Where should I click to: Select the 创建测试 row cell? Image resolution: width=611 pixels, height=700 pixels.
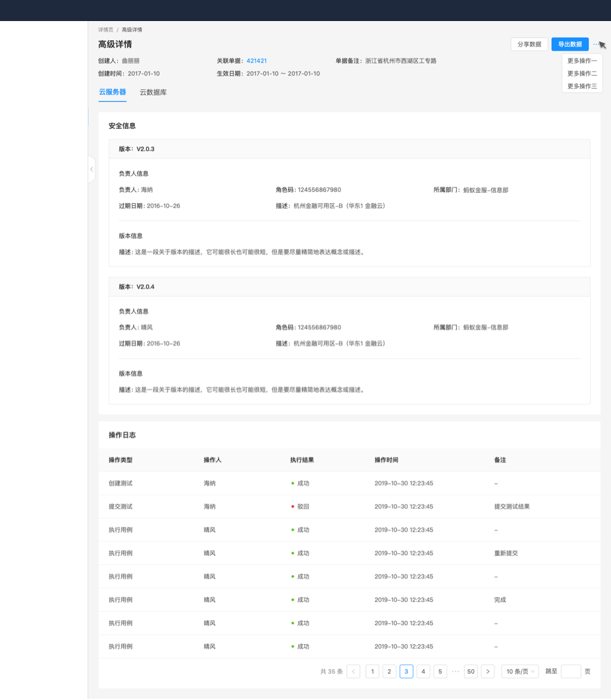[x=120, y=483]
